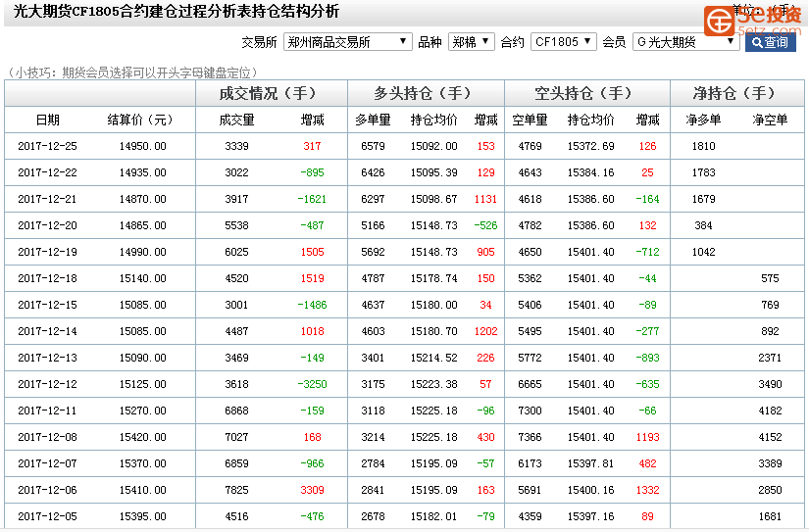
Task: Select date cell 2017-12-11
Action: (x=47, y=411)
